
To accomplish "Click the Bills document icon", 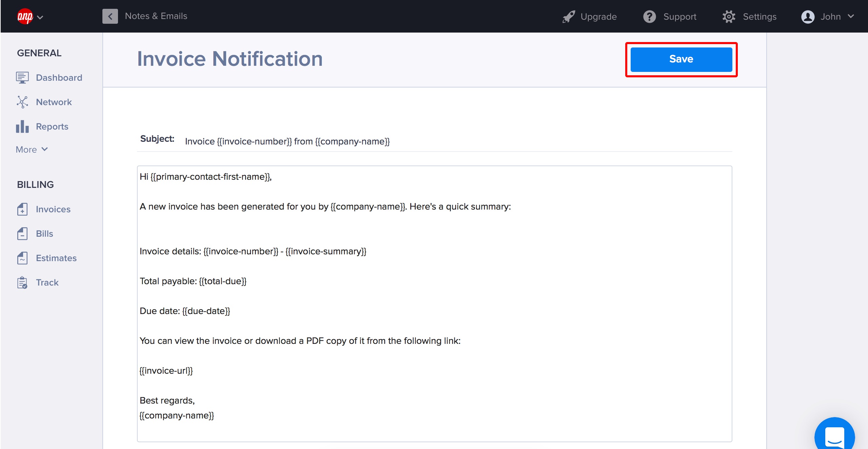I will pyautogui.click(x=22, y=234).
